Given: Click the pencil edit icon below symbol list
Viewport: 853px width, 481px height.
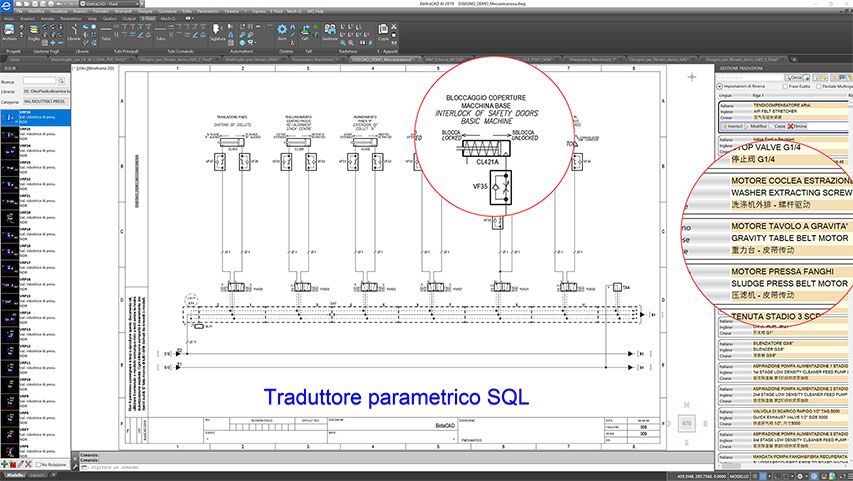Looking at the screenshot, I should pyautogui.click(x=21, y=464).
